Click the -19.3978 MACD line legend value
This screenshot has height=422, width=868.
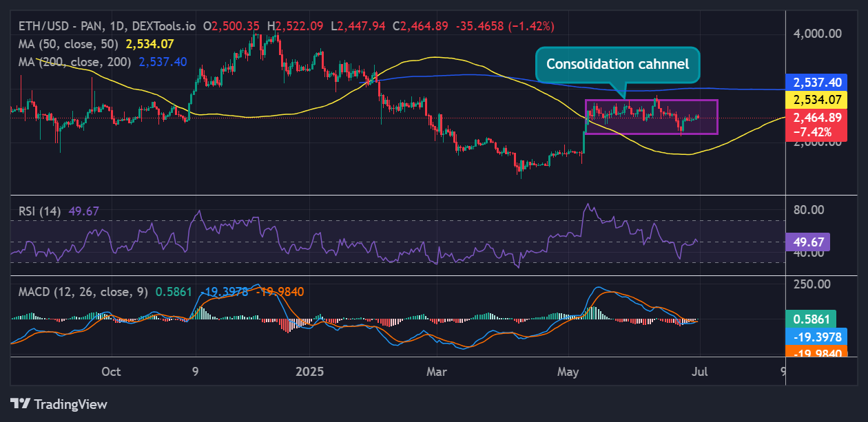pyautogui.click(x=225, y=292)
